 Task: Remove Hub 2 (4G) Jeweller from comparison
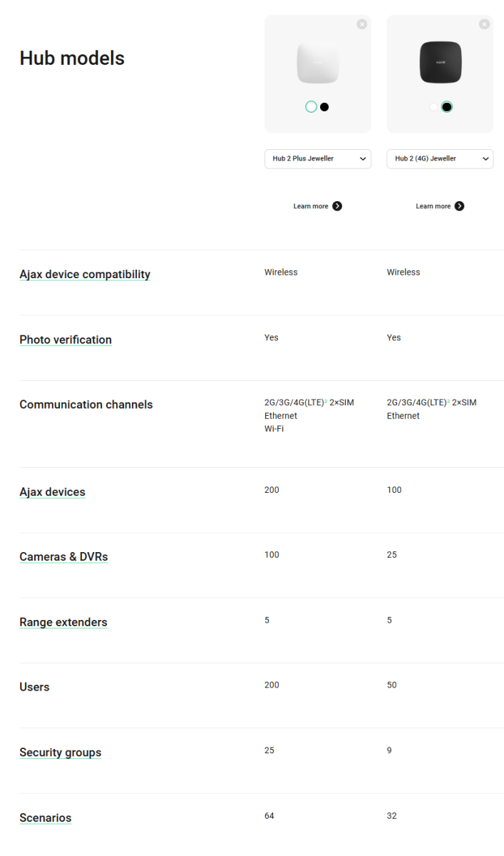click(485, 24)
